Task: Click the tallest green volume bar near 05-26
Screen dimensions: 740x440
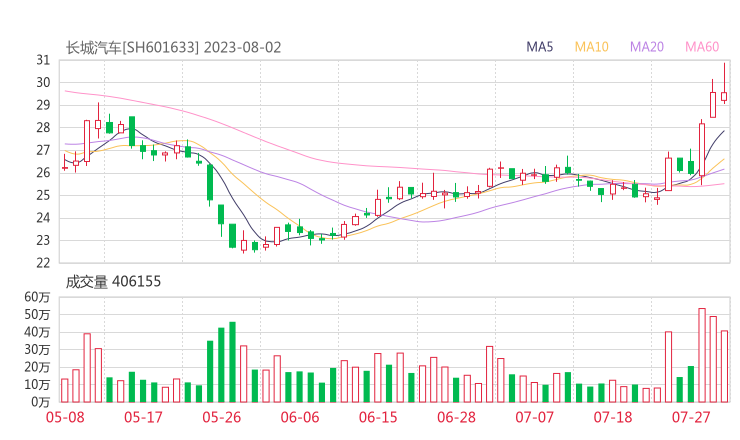Action: click(x=232, y=362)
